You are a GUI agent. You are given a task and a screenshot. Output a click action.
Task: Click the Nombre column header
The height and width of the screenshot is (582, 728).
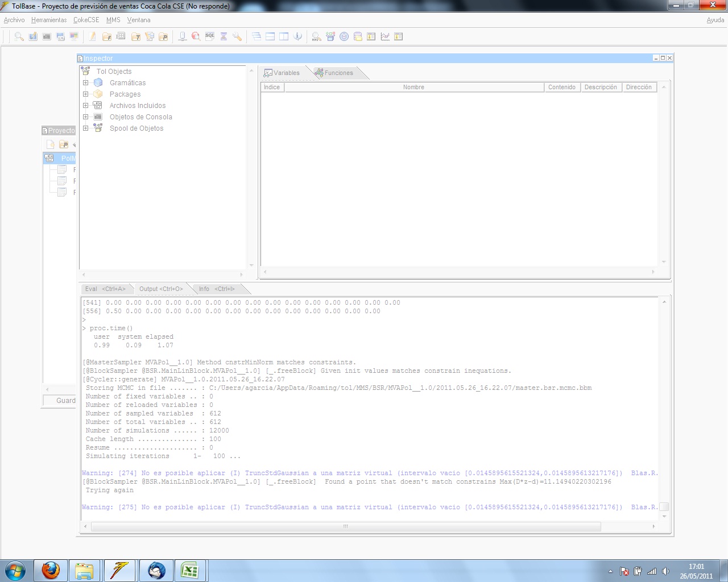(x=413, y=87)
